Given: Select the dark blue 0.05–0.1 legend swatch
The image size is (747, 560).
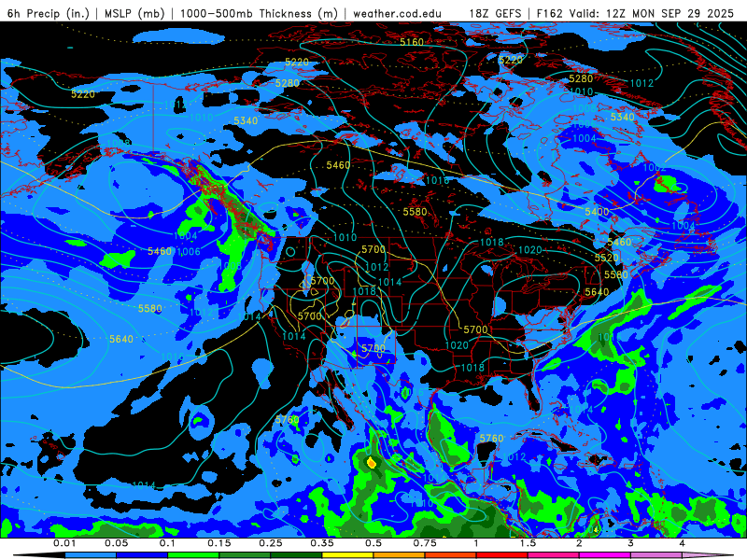Looking at the screenshot, I should pos(142,555).
